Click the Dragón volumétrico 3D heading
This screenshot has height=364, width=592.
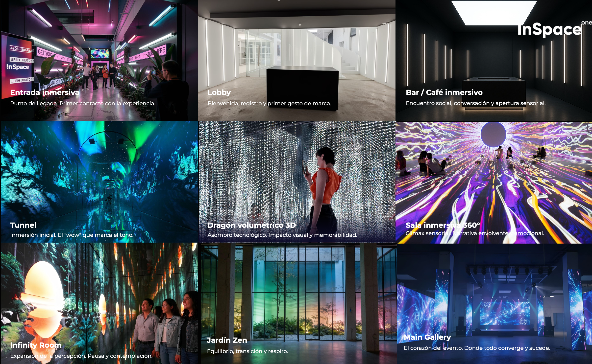tap(251, 225)
